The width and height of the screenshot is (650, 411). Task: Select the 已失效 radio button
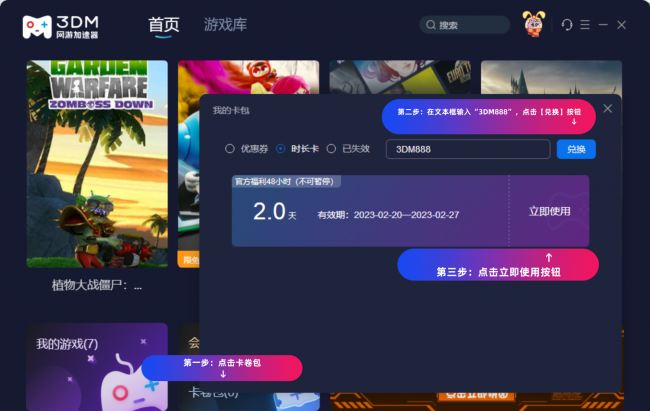click(331, 148)
